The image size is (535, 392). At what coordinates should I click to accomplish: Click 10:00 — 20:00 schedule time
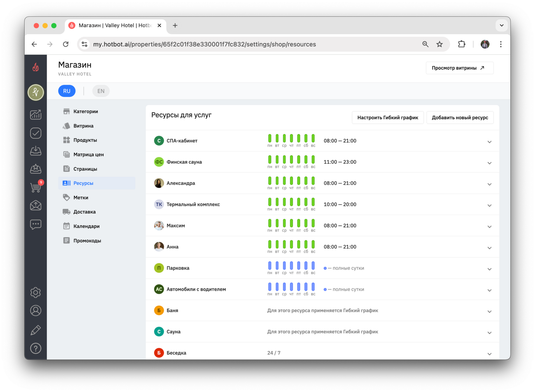click(x=340, y=204)
